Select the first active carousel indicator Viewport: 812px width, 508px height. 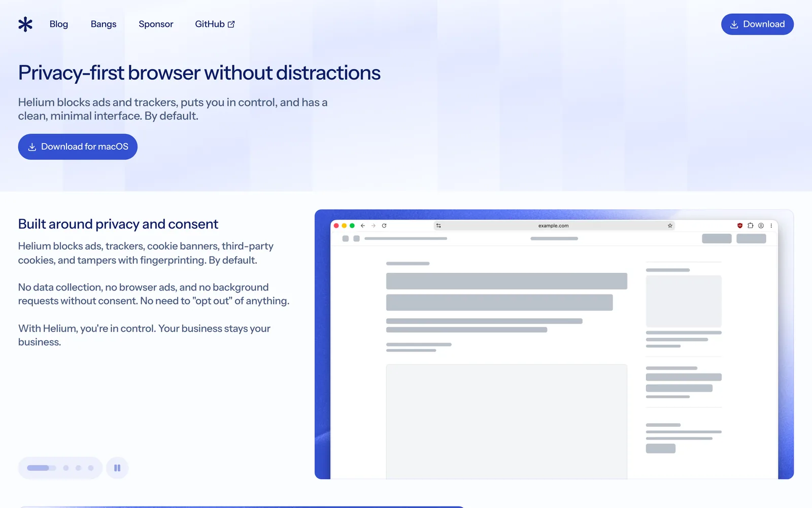42,468
